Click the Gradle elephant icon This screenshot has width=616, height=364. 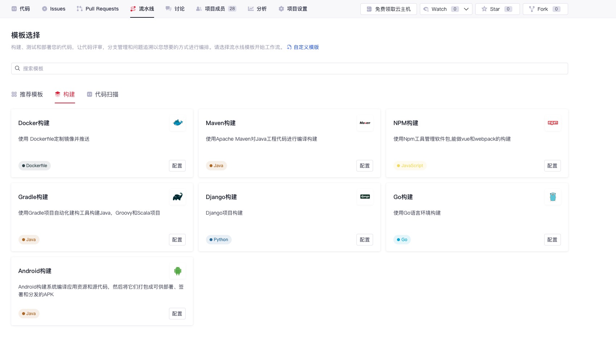[x=178, y=197]
